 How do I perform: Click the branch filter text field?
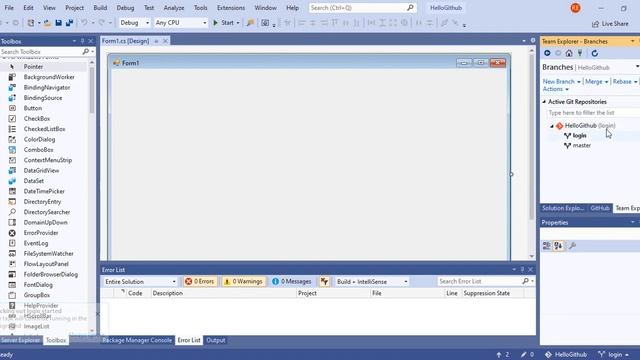click(593, 113)
